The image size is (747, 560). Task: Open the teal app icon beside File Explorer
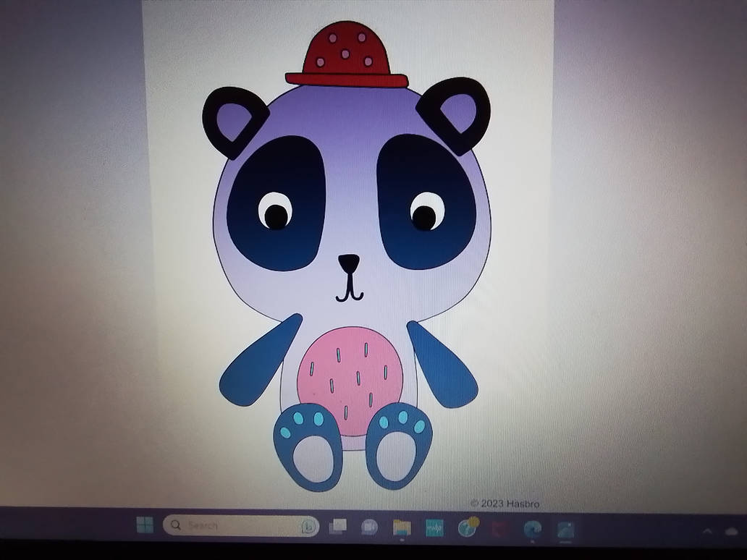tap(434, 527)
